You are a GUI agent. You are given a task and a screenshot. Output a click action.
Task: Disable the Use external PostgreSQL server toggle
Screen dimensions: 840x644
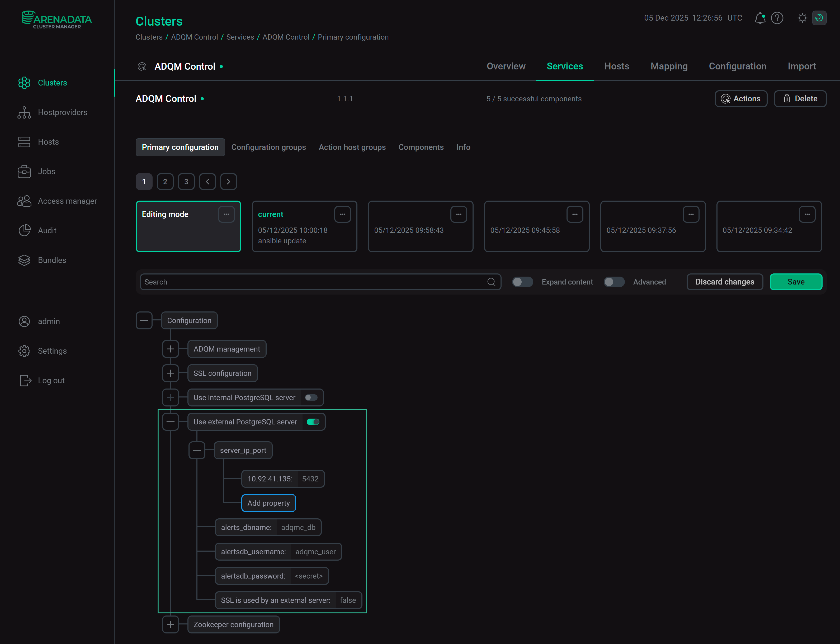tap(313, 422)
